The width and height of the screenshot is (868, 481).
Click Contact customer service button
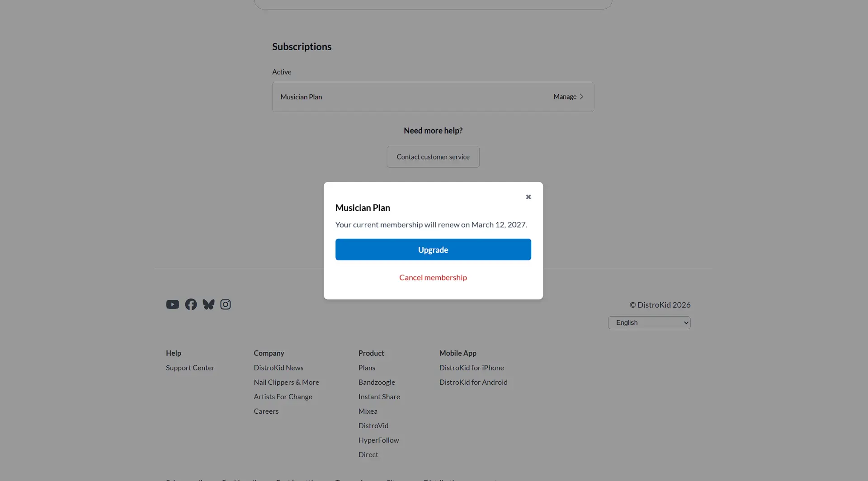tap(433, 157)
